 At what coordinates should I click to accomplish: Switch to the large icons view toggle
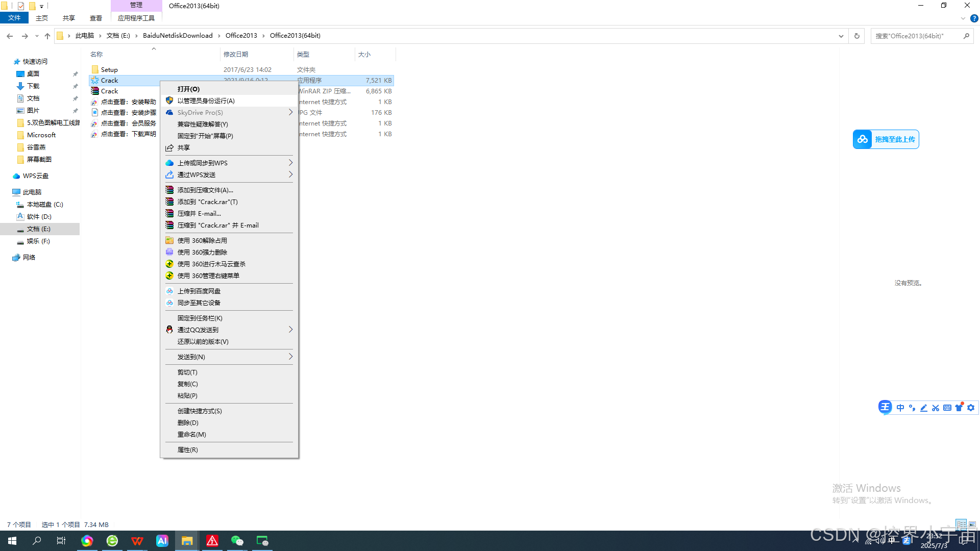pos(972,524)
